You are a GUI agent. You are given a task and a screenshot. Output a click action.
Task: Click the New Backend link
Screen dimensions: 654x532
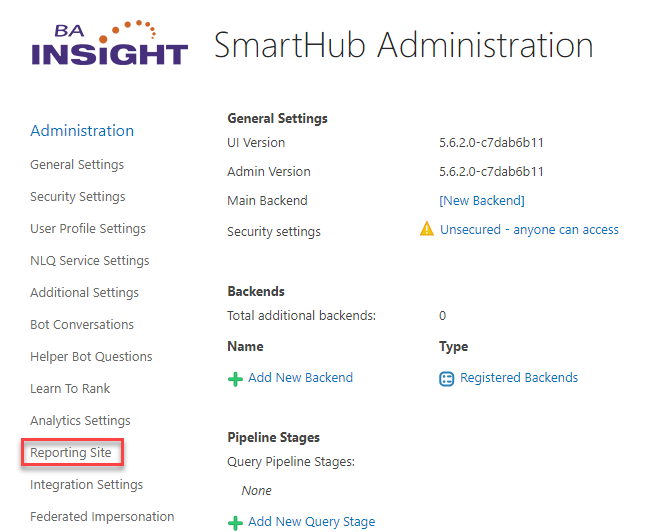(482, 201)
